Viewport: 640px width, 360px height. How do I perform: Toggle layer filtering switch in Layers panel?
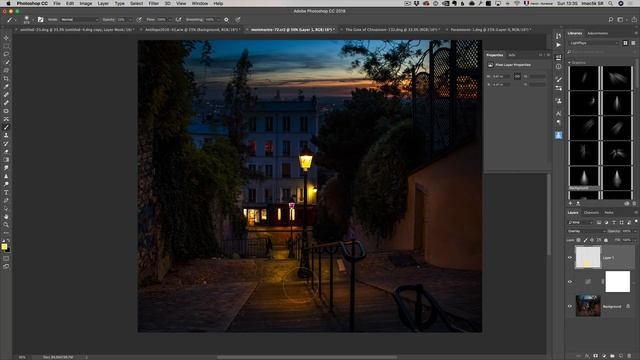pyautogui.click(x=636, y=222)
